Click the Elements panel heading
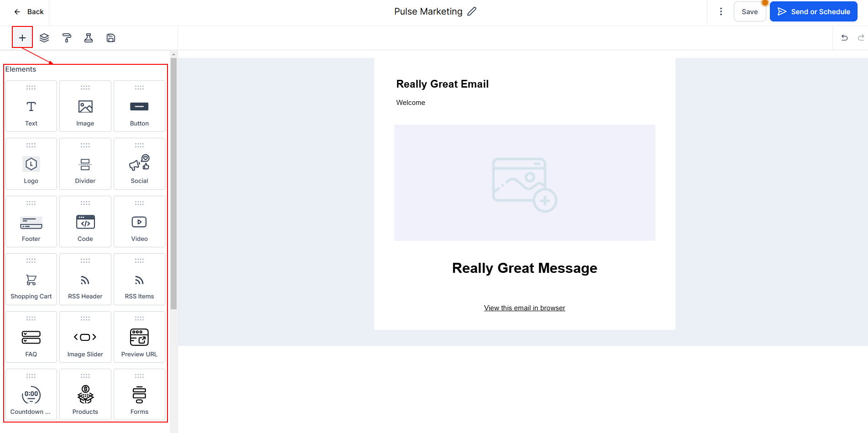The height and width of the screenshot is (433, 868). point(21,69)
